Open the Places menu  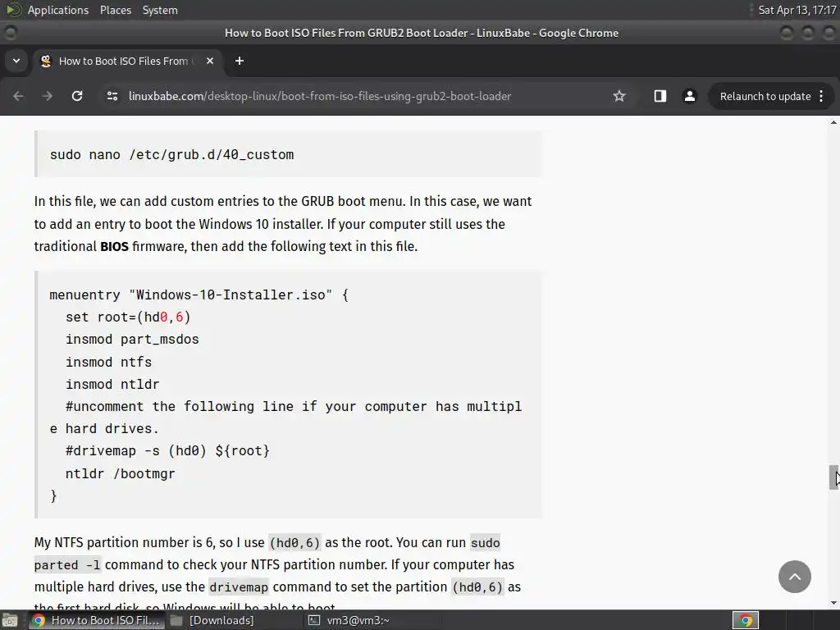tap(115, 10)
